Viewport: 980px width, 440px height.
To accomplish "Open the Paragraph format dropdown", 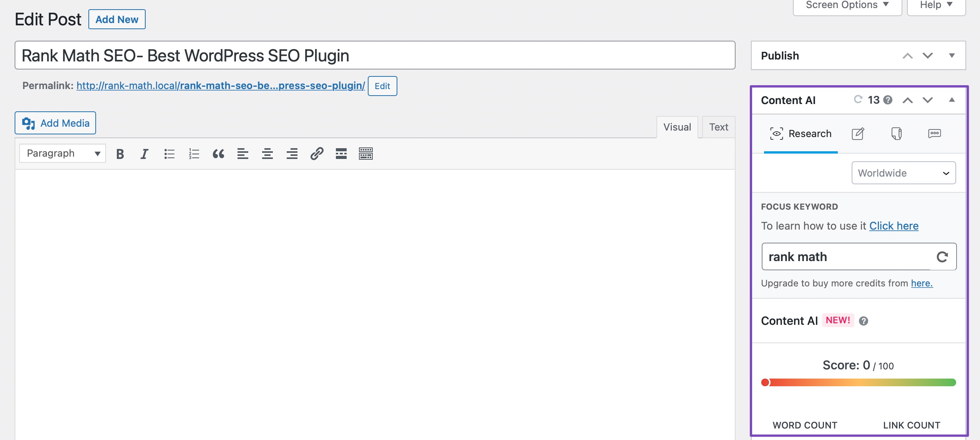I will coord(63,154).
